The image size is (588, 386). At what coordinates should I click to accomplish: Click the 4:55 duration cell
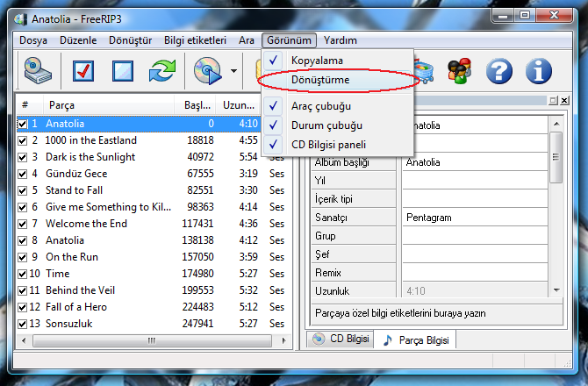(x=248, y=140)
